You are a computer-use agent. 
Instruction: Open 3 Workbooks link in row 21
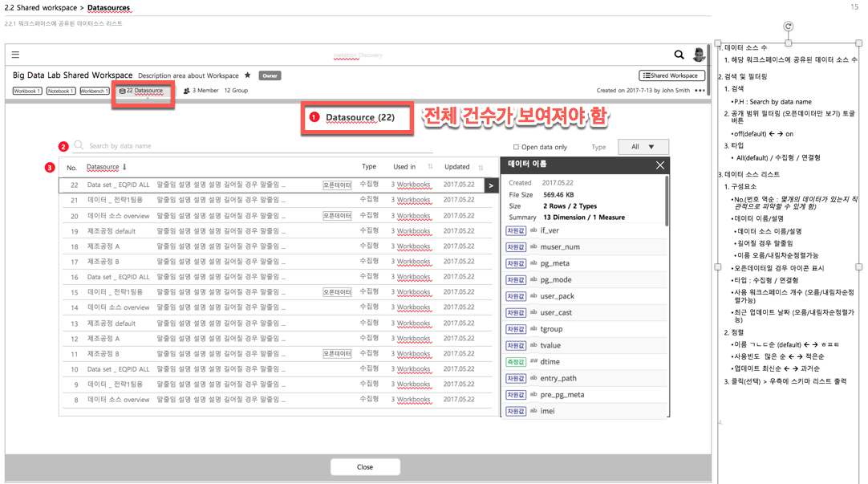coord(410,200)
